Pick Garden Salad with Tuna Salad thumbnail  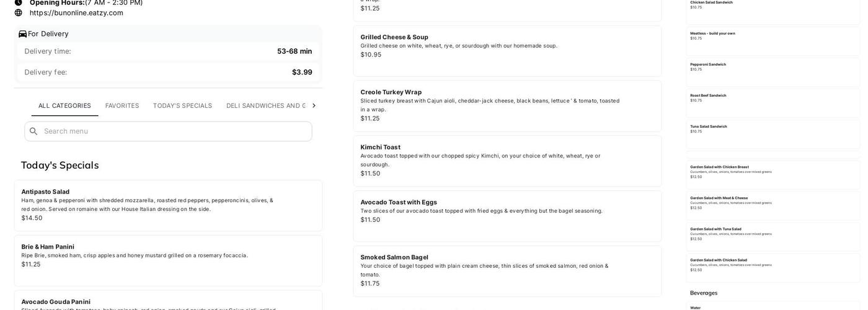[x=773, y=236]
